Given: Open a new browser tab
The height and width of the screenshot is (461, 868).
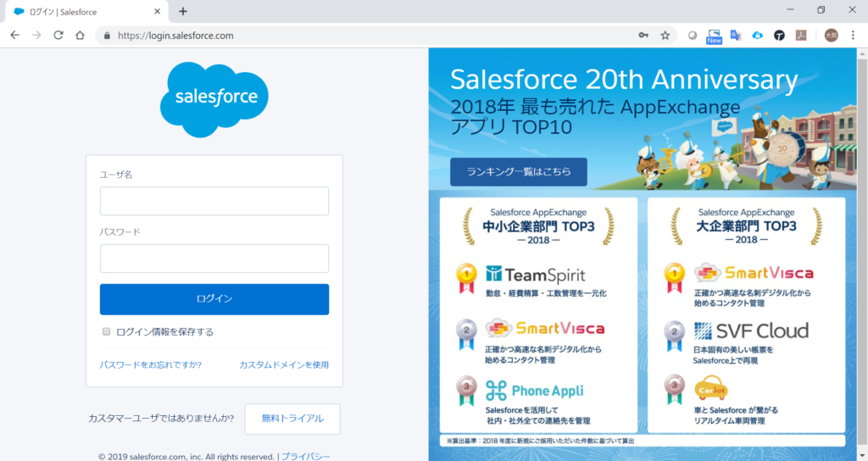Looking at the screenshot, I should click(x=183, y=11).
